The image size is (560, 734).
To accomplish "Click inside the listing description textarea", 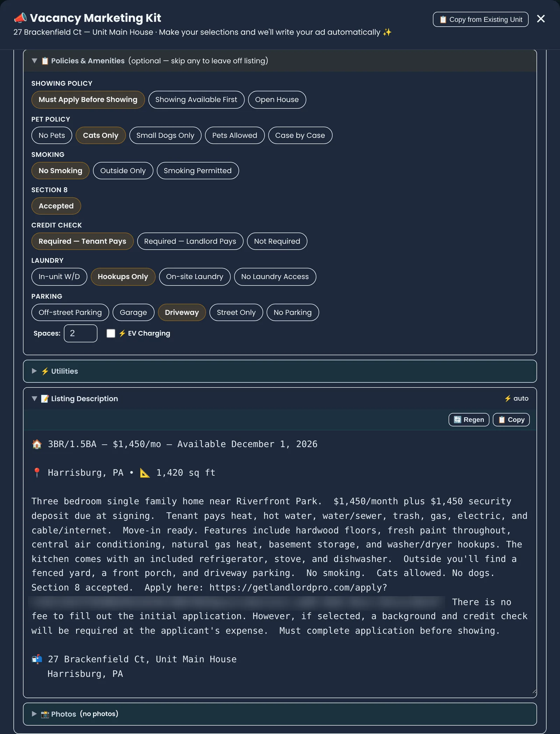I will click(x=280, y=563).
